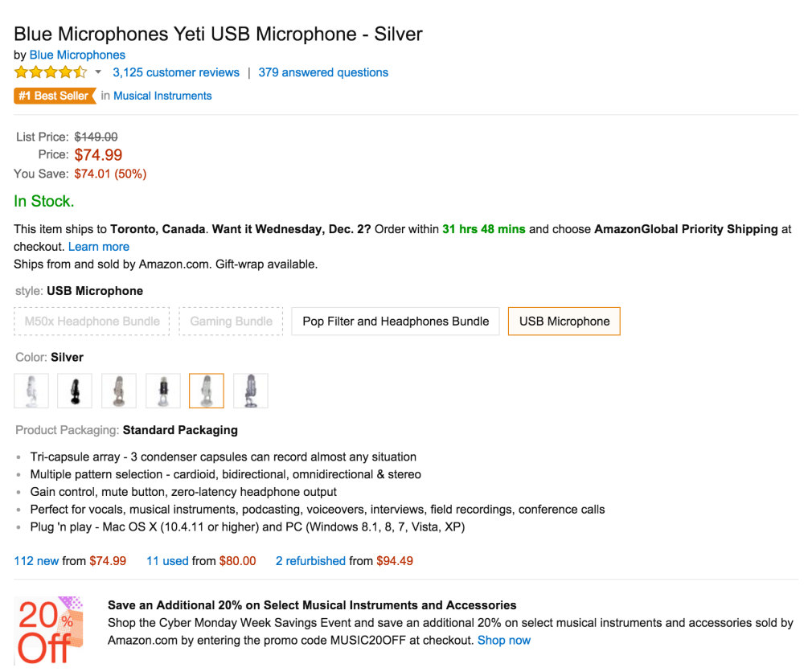Choose the Gaming Bundle style option
804x672 pixels.
tap(231, 322)
